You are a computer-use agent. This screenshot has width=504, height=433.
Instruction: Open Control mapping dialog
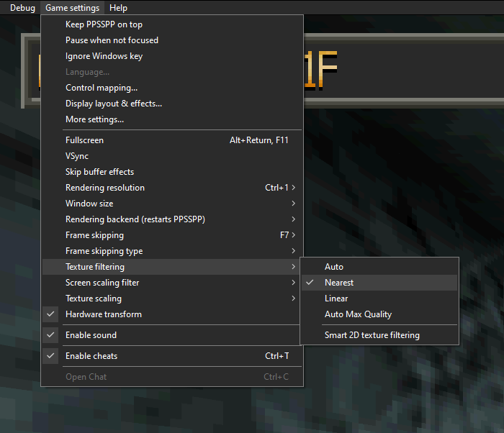coord(172,88)
